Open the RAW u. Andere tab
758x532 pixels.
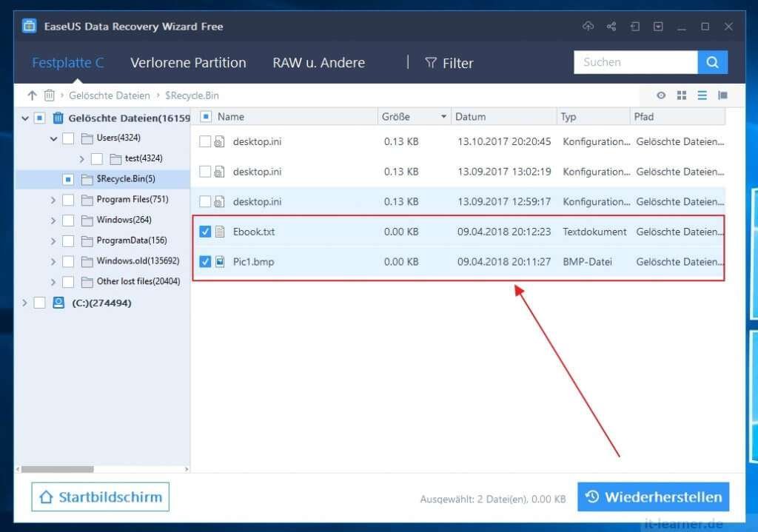coord(318,63)
